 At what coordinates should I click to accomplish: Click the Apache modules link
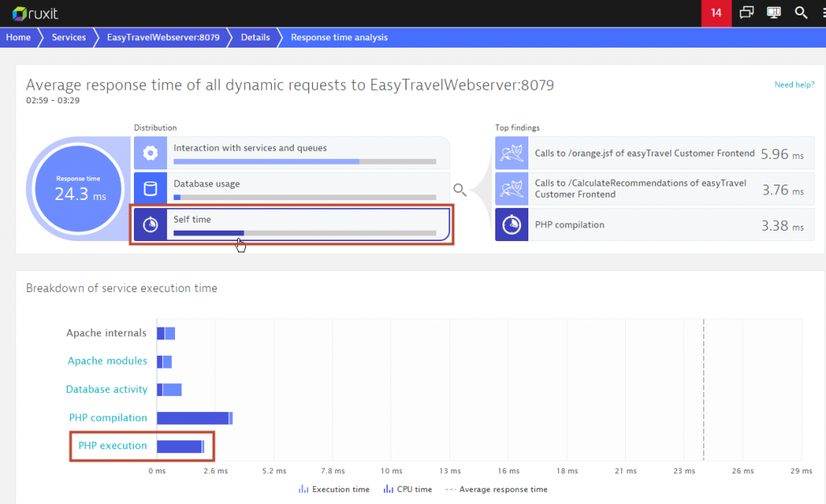[x=107, y=360]
